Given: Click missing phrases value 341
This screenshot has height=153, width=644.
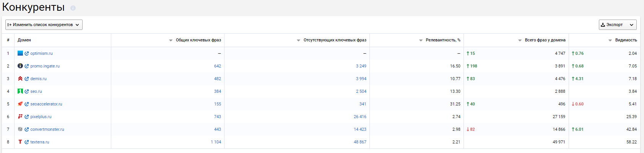Looking at the screenshot, I should click(363, 104).
